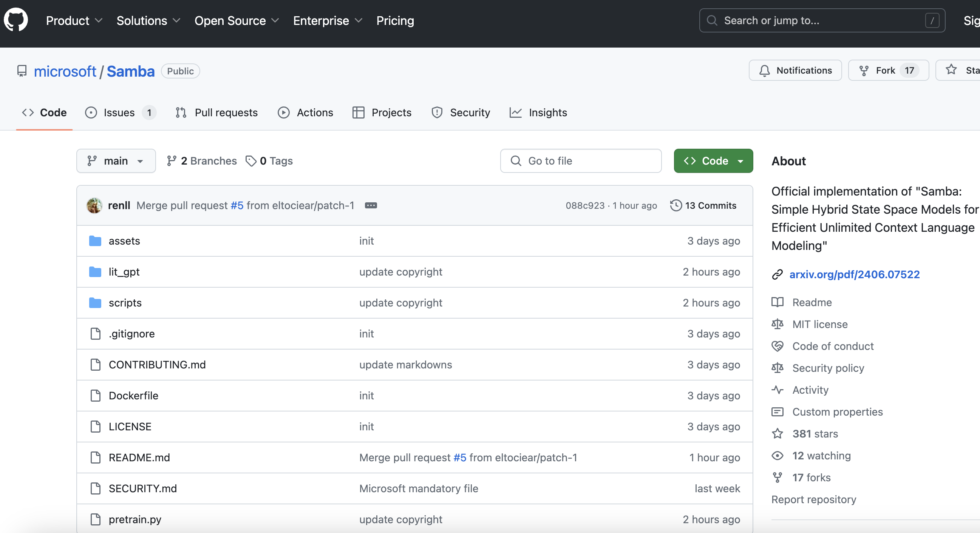Screen dimensions: 980x533
Task: Click the Notifications bell button
Action: point(795,70)
